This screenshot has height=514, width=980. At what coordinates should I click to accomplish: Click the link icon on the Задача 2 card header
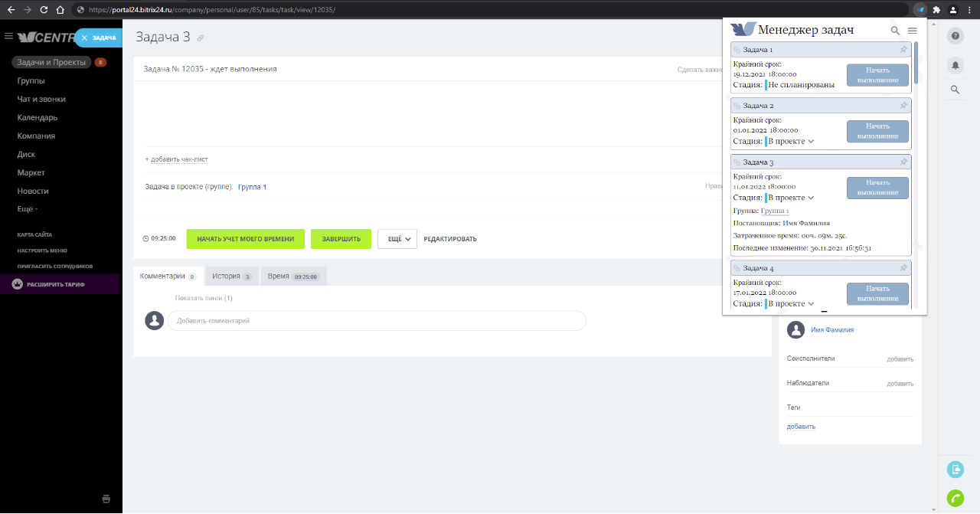click(737, 106)
